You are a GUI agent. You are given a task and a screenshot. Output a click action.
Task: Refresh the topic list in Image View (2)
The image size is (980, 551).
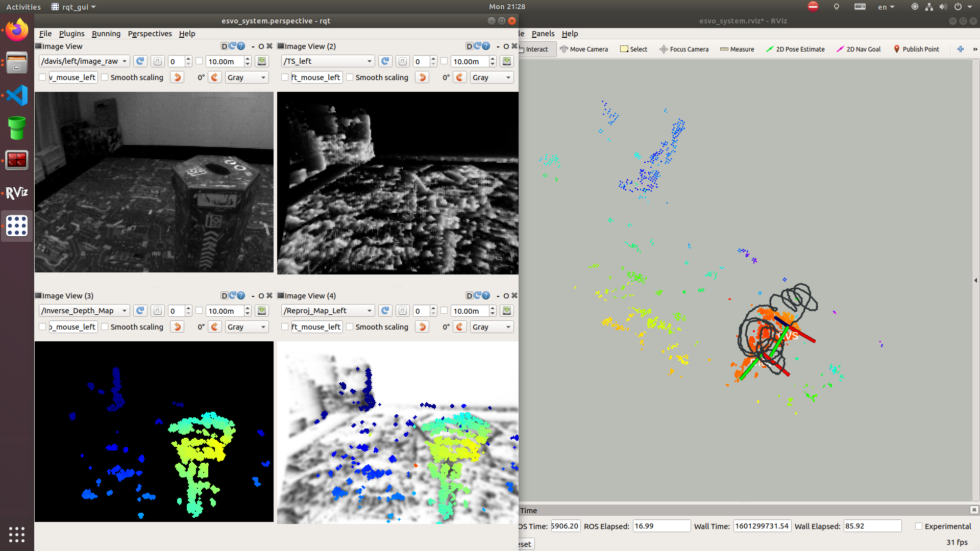tap(385, 61)
